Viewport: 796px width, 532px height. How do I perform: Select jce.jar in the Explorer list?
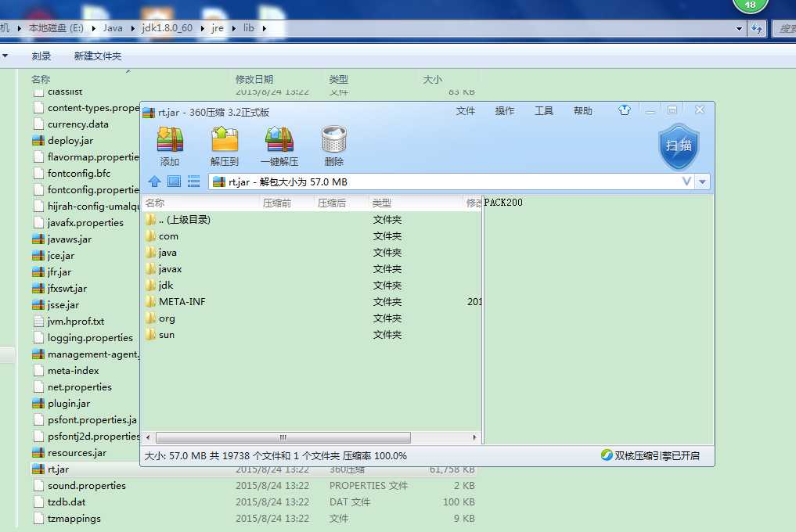tap(61, 255)
